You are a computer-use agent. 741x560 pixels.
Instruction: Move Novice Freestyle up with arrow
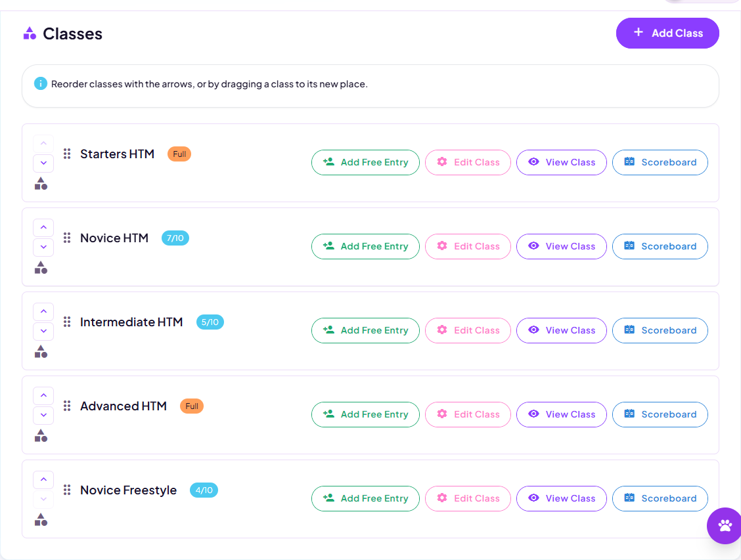click(43, 479)
